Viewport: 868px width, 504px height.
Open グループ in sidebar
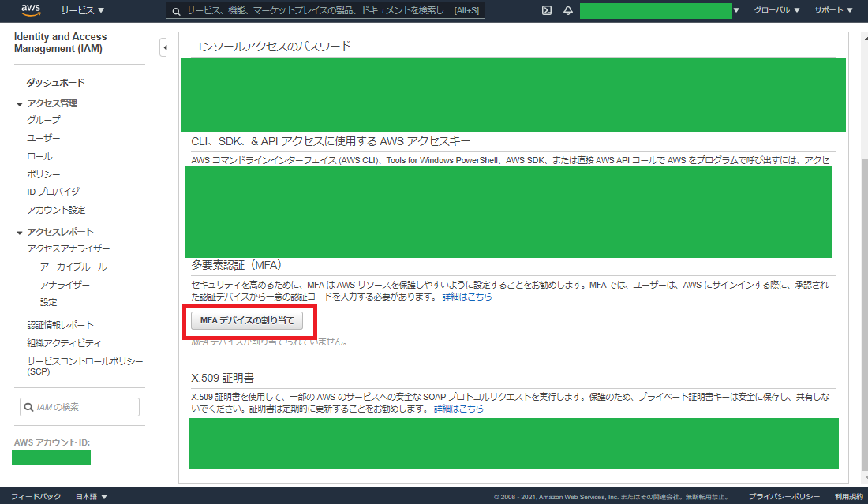(x=43, y=120)
